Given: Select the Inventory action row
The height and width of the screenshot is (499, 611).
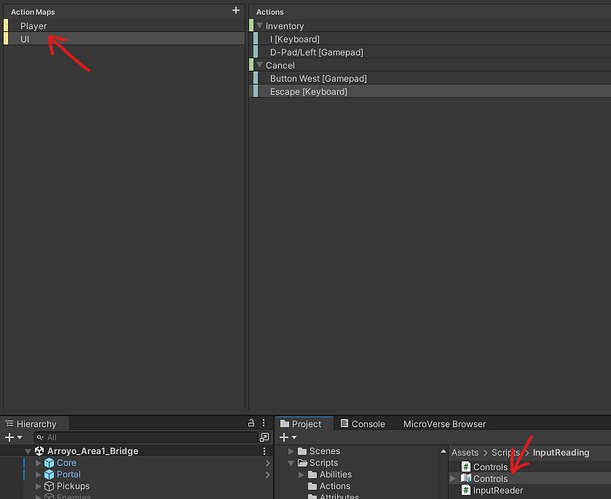Looking at the screenshot, I should (430, 26).
